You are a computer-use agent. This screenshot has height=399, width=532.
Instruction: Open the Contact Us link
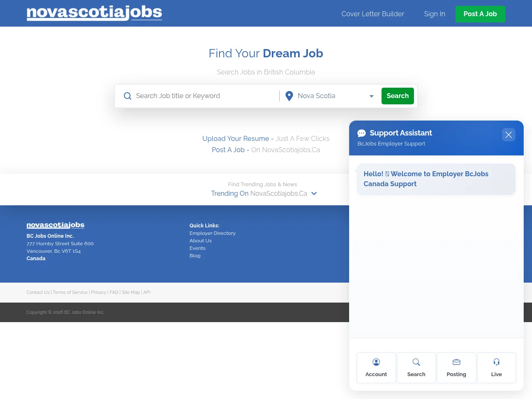(x=38, y=292)
